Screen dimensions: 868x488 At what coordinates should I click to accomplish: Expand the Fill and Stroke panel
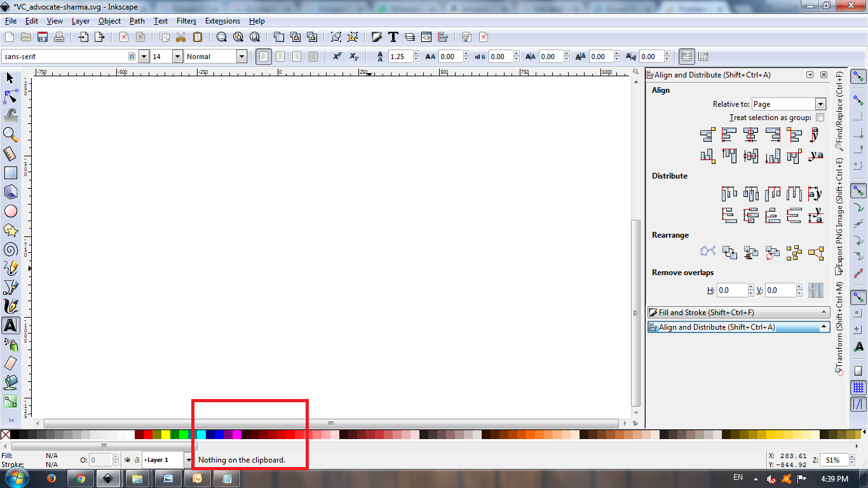(x=738, y=313)
